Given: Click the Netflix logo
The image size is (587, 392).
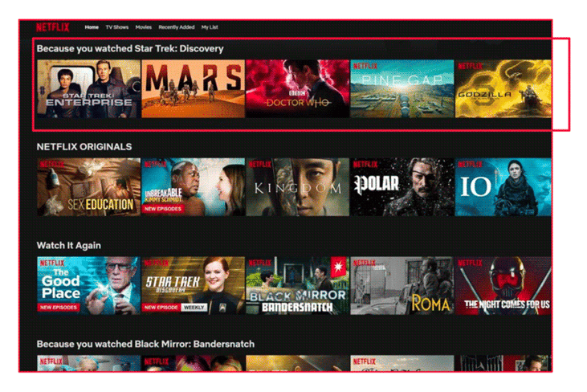Looking at the screenshot, I should [x=53, y=27].
